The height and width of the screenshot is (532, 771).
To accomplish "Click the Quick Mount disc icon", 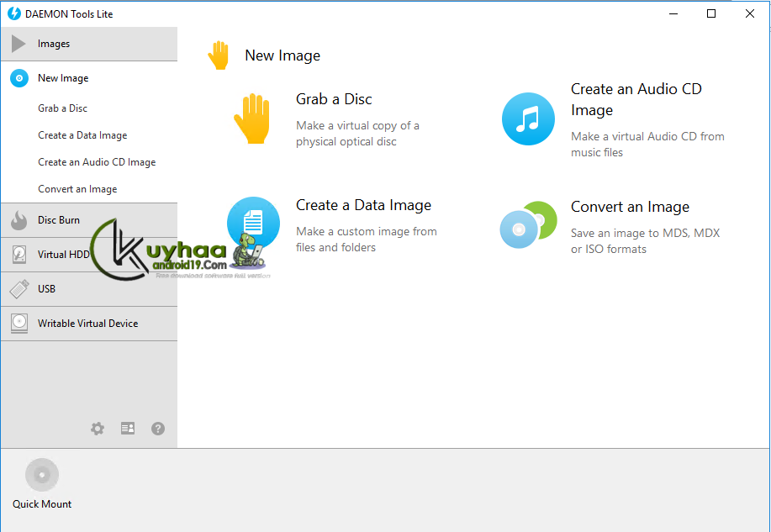I will click(x=42, y=475).
